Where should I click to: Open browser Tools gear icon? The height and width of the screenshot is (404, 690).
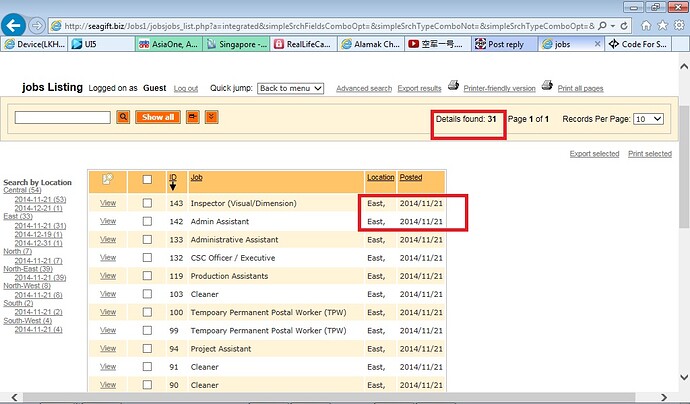(679, 26)
